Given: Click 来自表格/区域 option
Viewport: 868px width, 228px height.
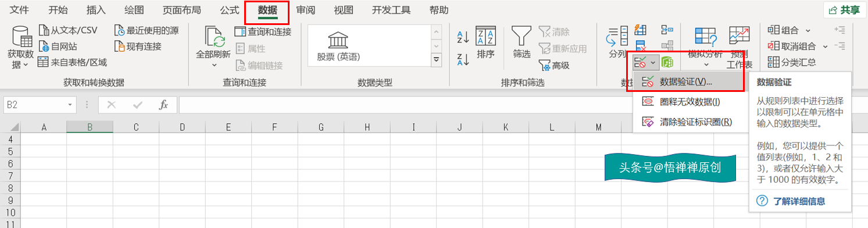Looking at the screenshot, I should point(72,62).
